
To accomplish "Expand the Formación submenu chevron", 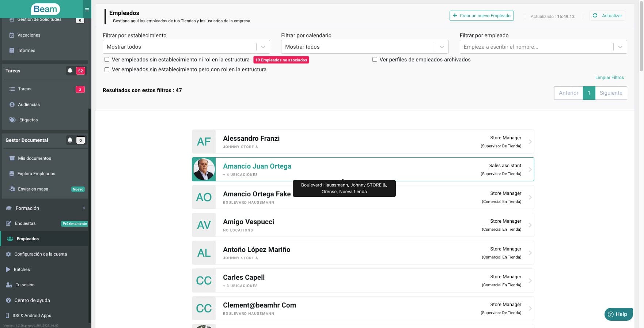I will (84, 208).
